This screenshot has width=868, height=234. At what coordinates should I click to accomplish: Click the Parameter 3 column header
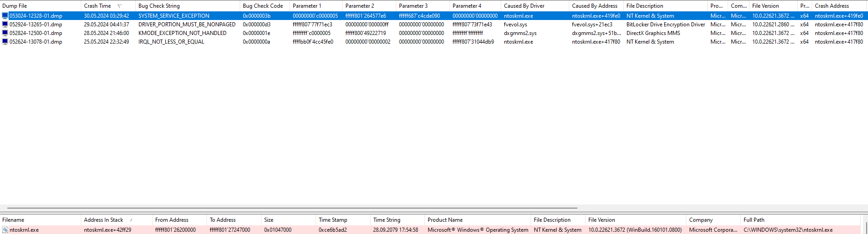point(423,6)
